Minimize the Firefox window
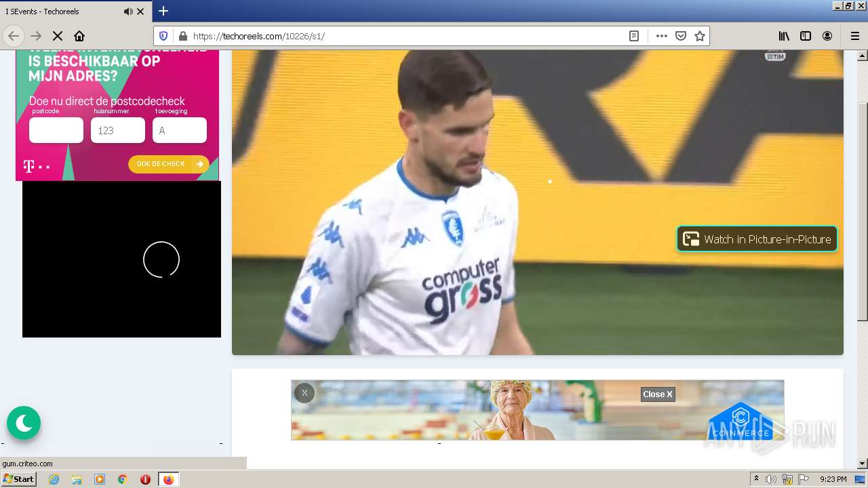The height and width of the screenshot is (488, 868). [837, 5]
